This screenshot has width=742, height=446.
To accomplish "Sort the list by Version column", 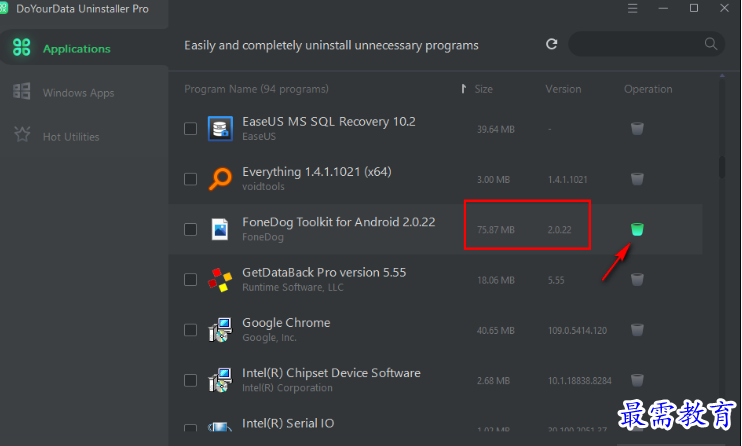I will click(x=563, y=89).
